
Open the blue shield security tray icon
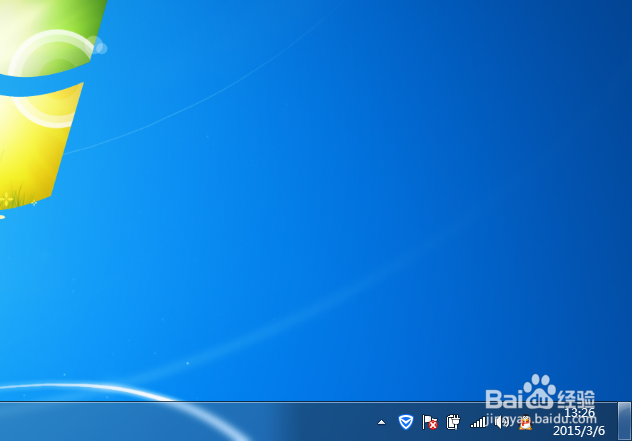click(x=406, y=422)
